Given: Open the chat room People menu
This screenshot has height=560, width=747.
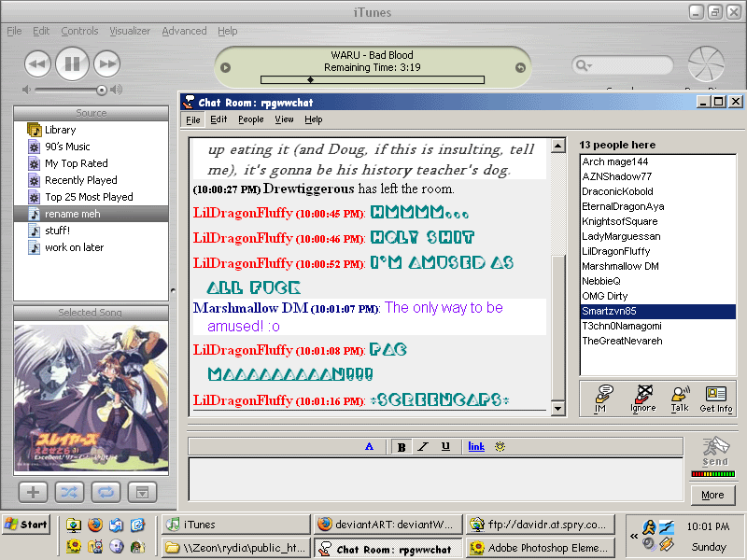Looking at the screenshot, I should click(251, 119).
